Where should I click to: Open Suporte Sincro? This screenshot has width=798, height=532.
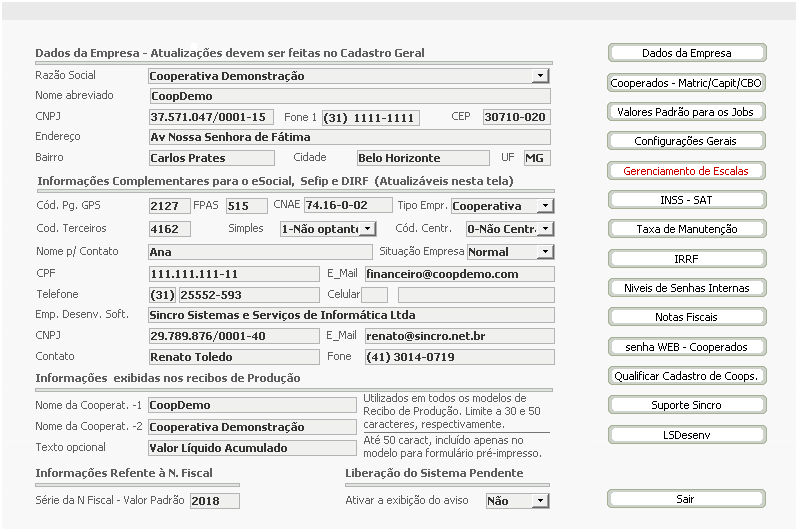click(687, 405)
